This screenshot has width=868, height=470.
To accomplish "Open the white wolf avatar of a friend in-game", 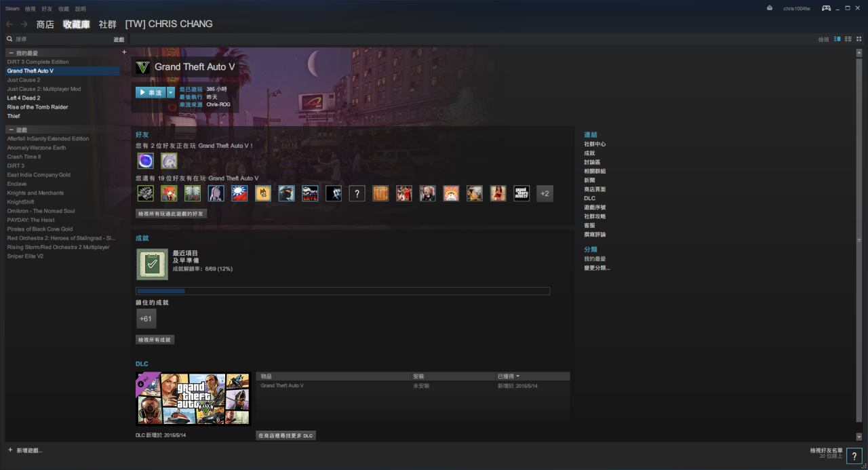I will (169, 161).
